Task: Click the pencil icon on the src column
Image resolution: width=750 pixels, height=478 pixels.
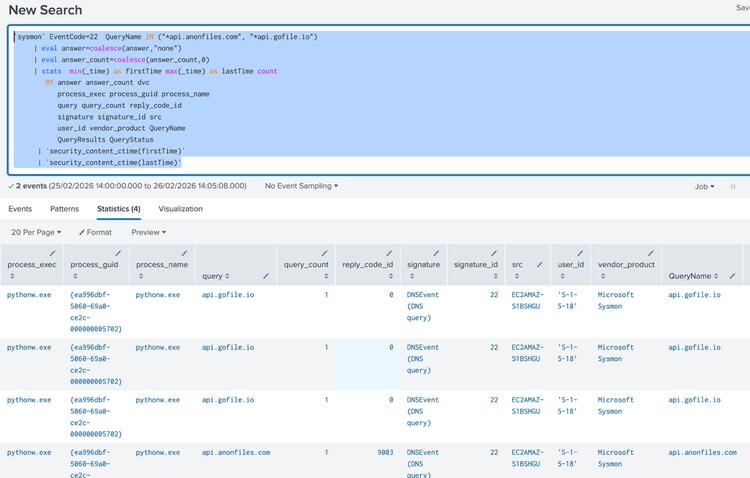Action: (x=539, y=264)
